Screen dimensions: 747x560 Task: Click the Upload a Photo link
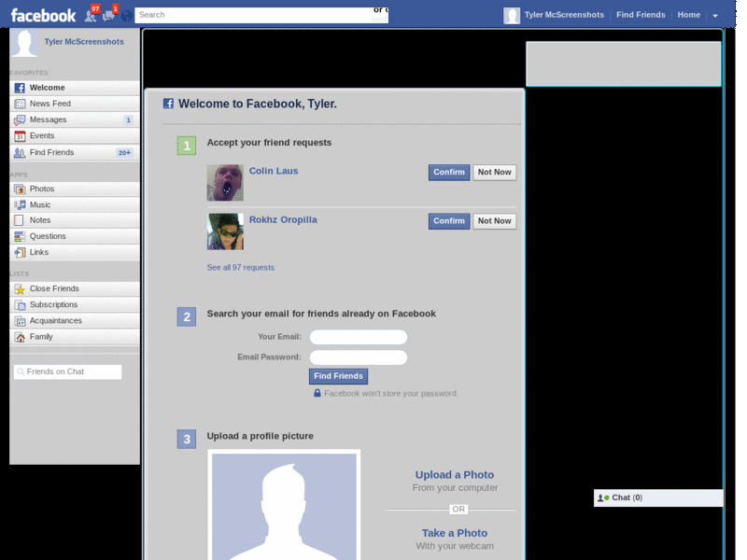click(x=455, y=474)
